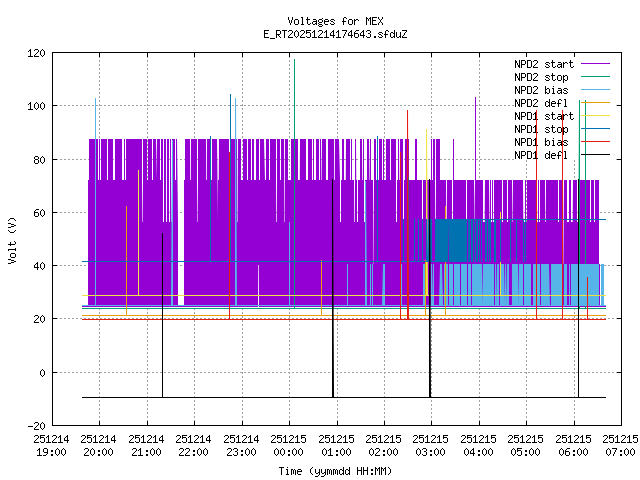Click the NPD2 start legend label
The height and width of the screenshot is (480, 640).
pyautogui.click(x=543, y=63)
